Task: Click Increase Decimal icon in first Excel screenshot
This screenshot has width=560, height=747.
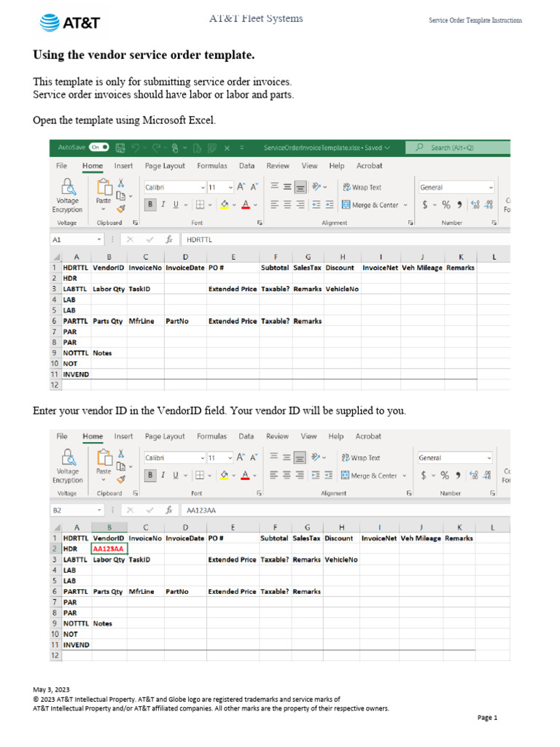Action: tap(475, 205)
